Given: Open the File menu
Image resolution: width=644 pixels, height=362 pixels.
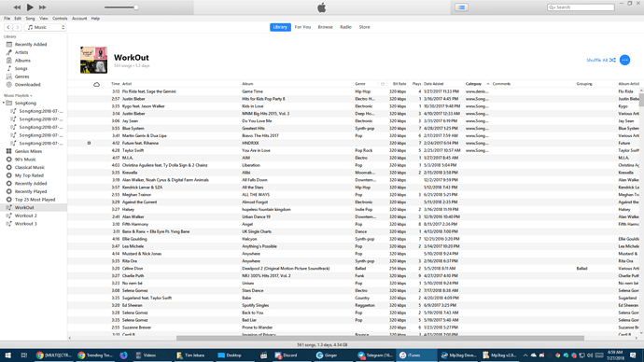Looking at the screenshot, I should tap(7, 19).
